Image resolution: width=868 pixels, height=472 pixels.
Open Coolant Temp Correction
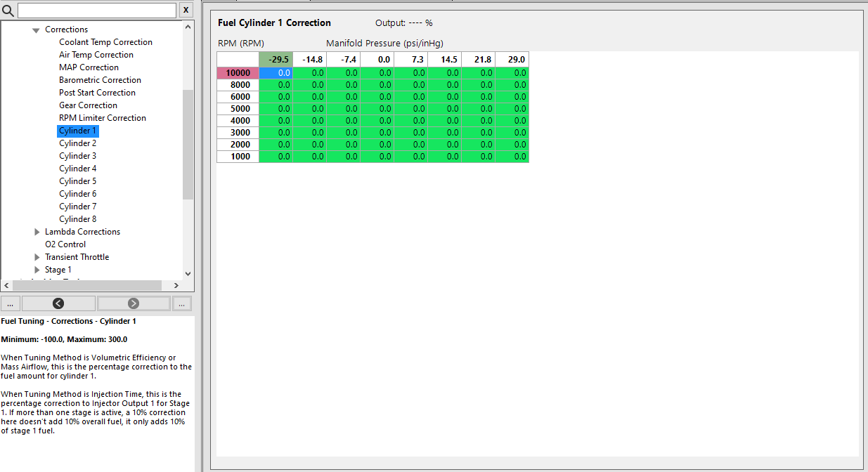click(105, 42)
